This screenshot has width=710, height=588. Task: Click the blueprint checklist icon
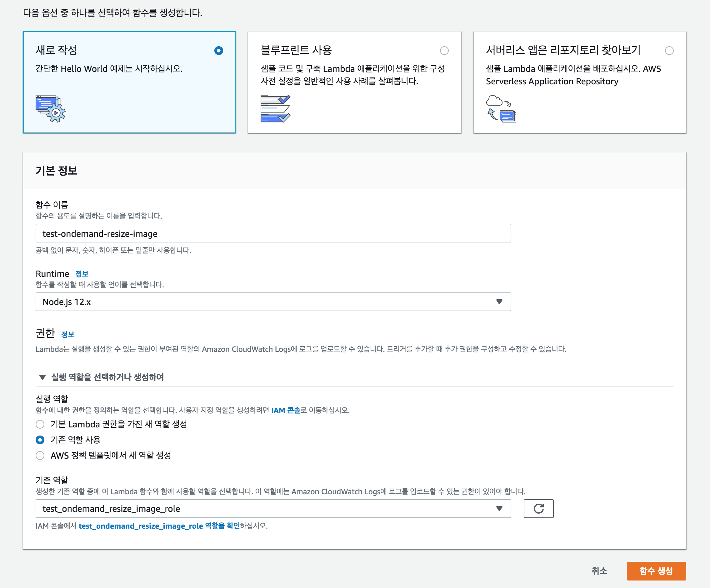(275, 108)
